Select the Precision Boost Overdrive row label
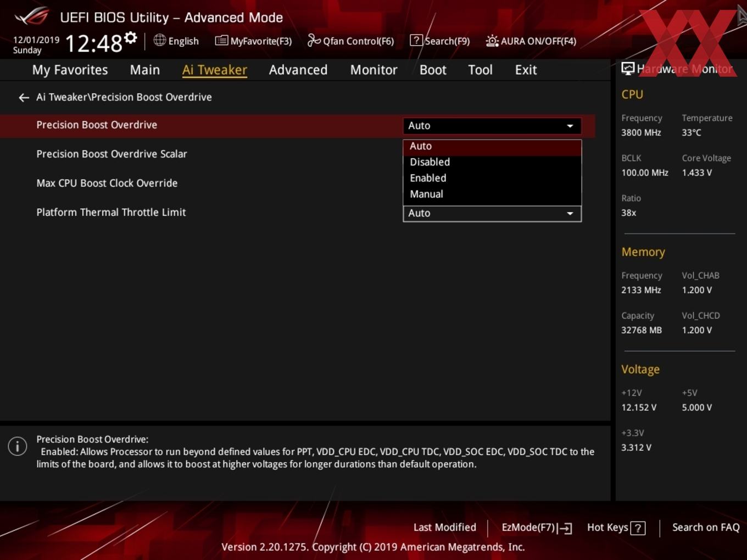The height and width of the screenshot is (560, 747). [97, 125]
